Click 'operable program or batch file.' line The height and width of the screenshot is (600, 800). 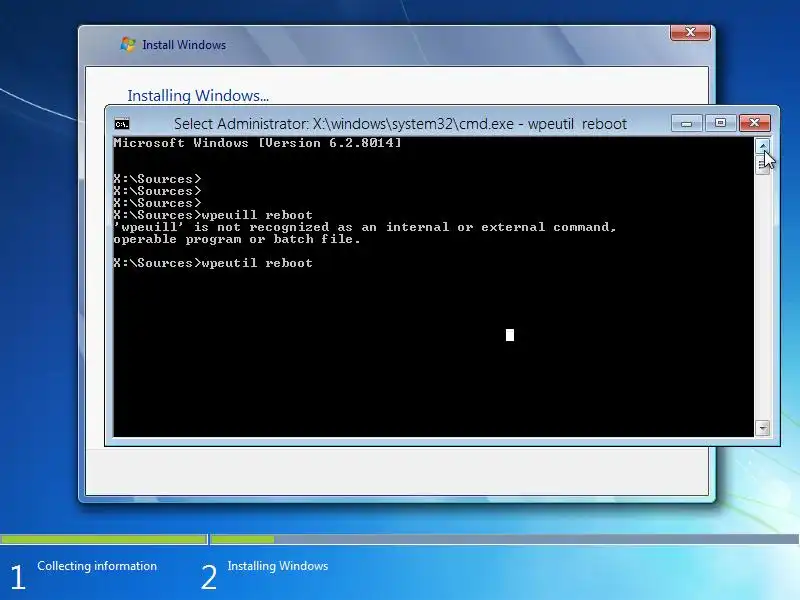tap(237, 239)
